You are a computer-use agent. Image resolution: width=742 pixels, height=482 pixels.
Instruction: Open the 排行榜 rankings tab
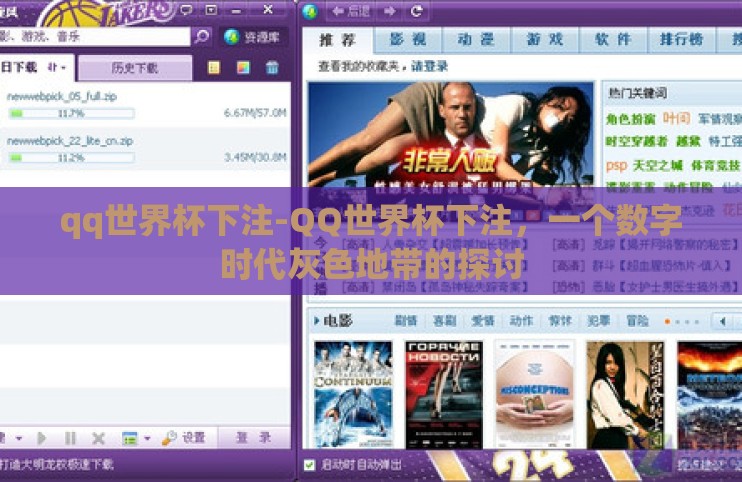[681, 40]
